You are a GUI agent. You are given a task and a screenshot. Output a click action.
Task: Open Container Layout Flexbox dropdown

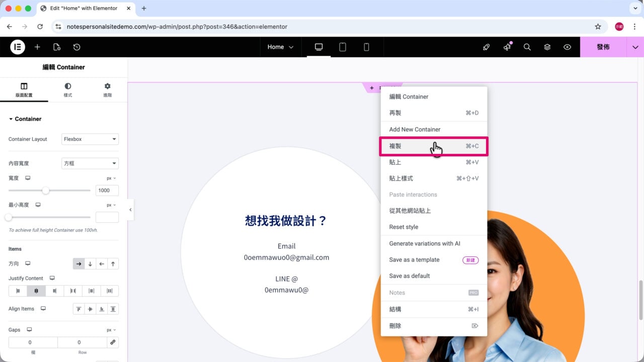point(90,139)
